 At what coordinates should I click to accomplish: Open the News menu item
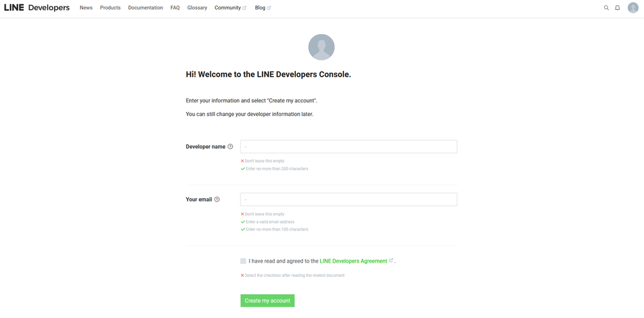(x=86, y=8)
